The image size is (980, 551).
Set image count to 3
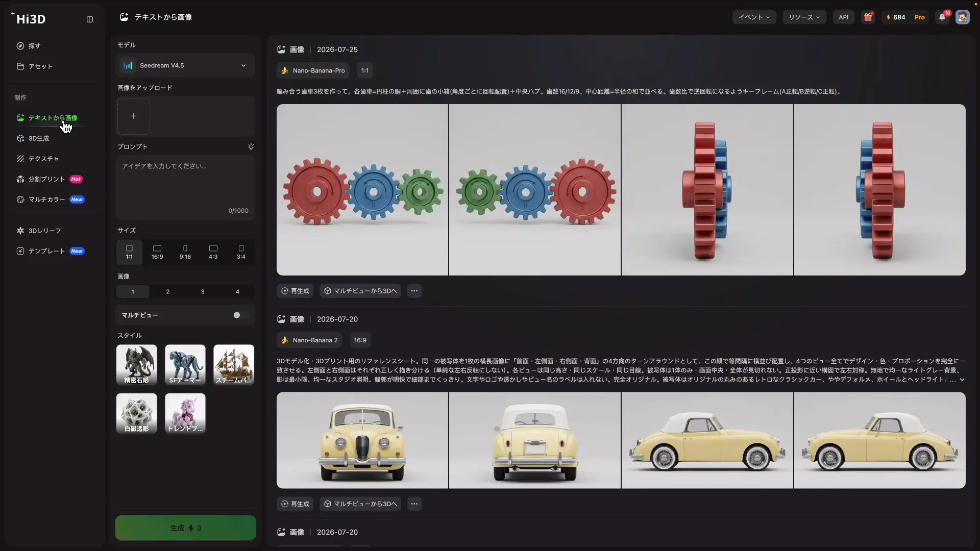point(203,292)
